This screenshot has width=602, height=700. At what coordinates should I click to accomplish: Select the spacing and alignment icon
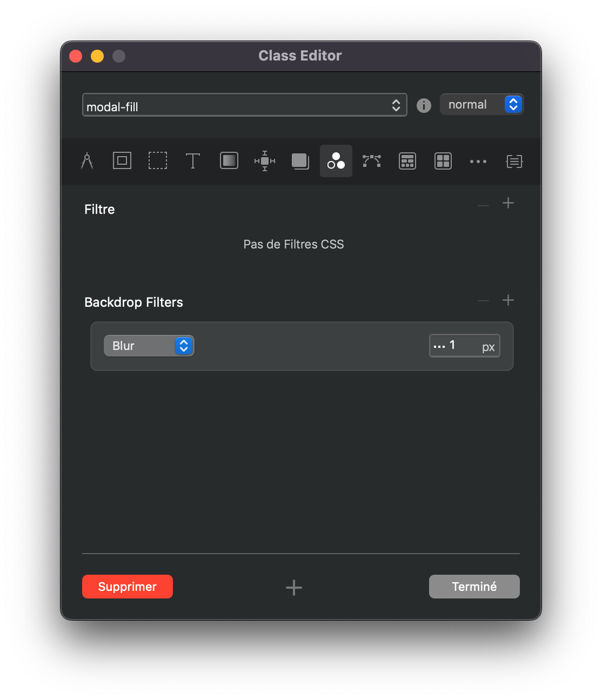[265, 161]
